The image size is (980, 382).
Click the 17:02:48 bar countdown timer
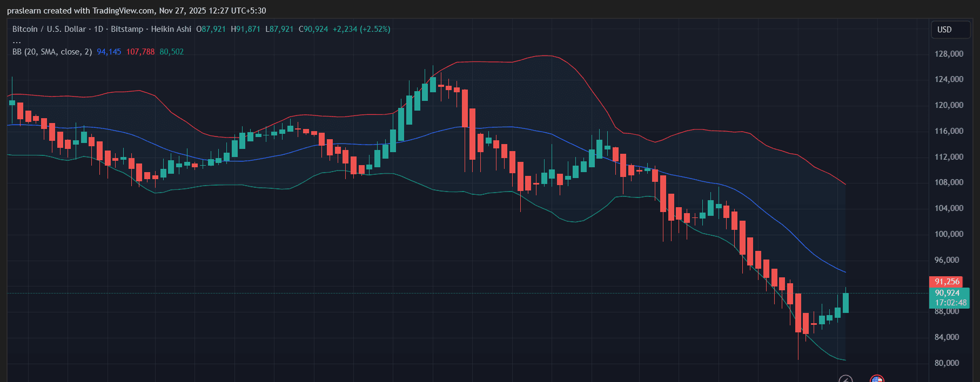coord(950,303)
